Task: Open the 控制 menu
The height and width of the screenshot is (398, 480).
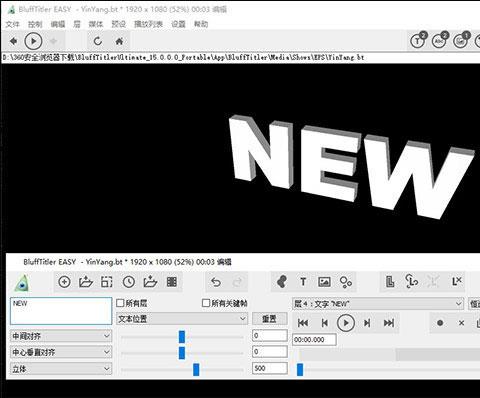Action: point(35,24)
